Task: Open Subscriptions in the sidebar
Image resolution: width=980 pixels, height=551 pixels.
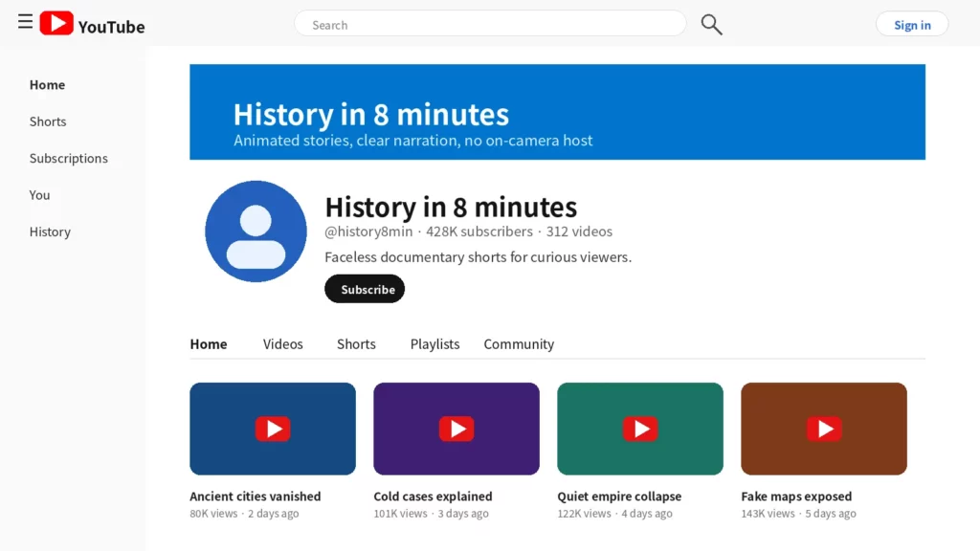Action: click(69, 158)
